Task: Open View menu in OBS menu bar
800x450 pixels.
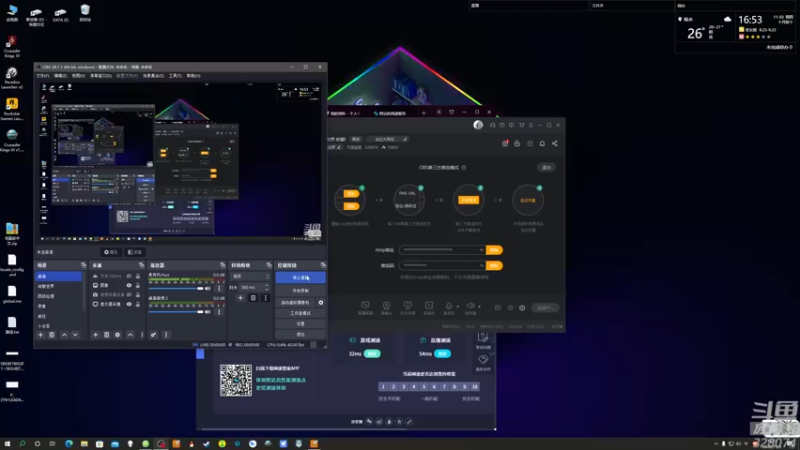Action: tap(78, 76)
